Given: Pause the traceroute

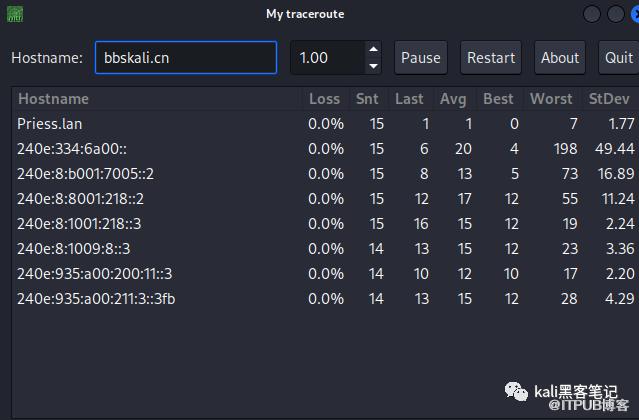Looking at the screenshot, I should 420,58.
